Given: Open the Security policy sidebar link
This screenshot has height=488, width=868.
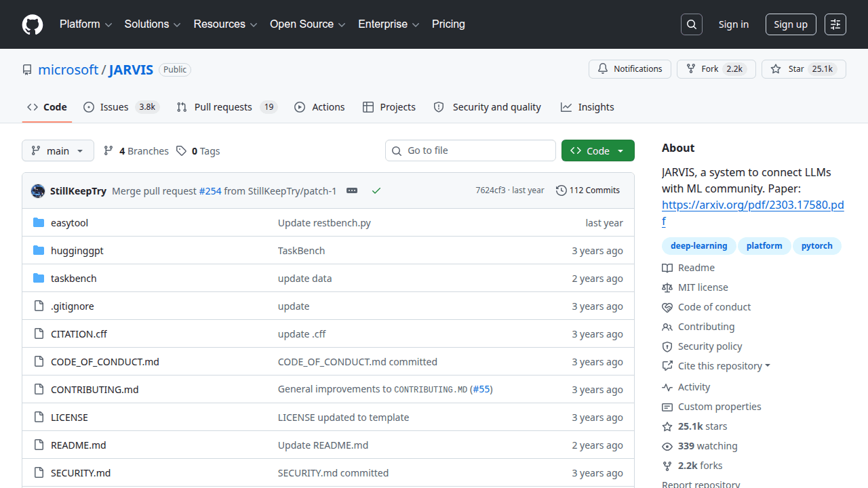Looking at the screenshot, I should 703,346.
